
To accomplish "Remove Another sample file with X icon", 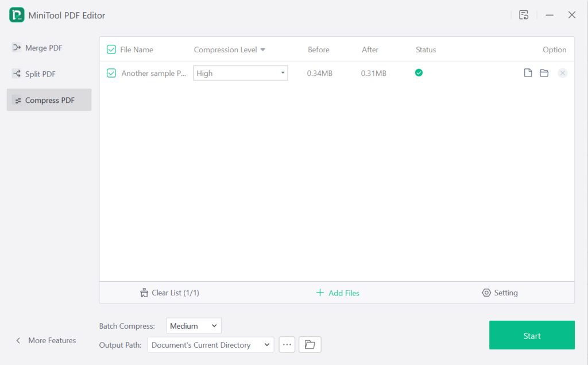I will [x=563, y=73].
